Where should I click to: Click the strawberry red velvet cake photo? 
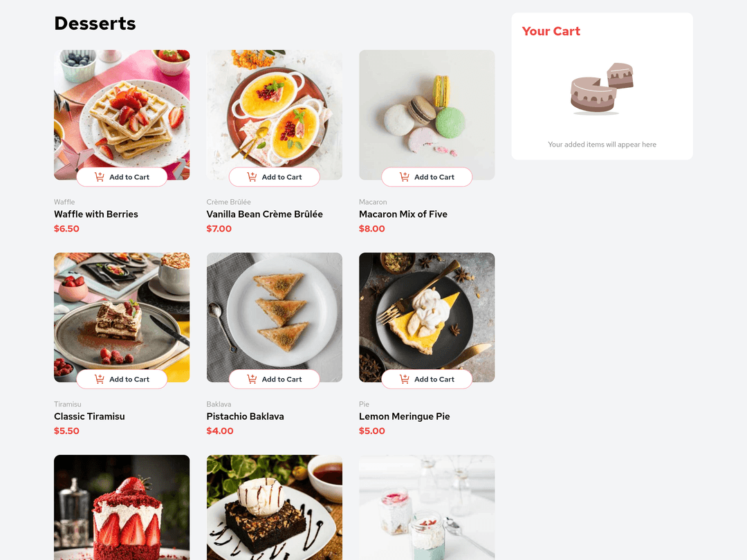(122, 507)
